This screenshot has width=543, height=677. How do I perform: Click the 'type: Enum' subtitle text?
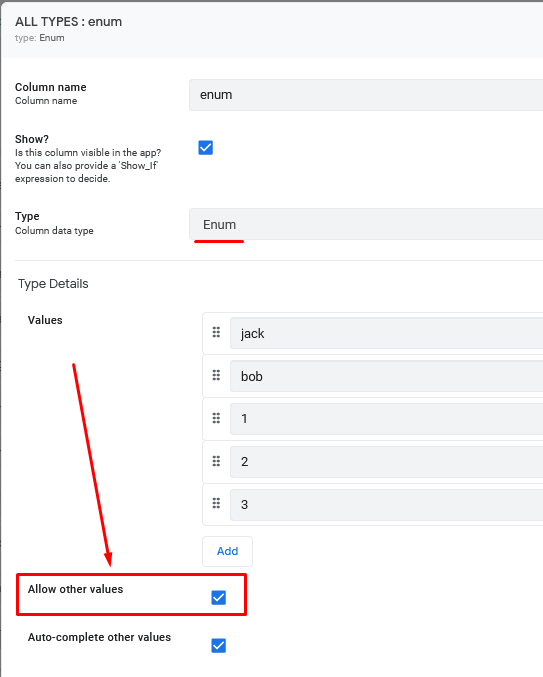(x=40, y=38)
